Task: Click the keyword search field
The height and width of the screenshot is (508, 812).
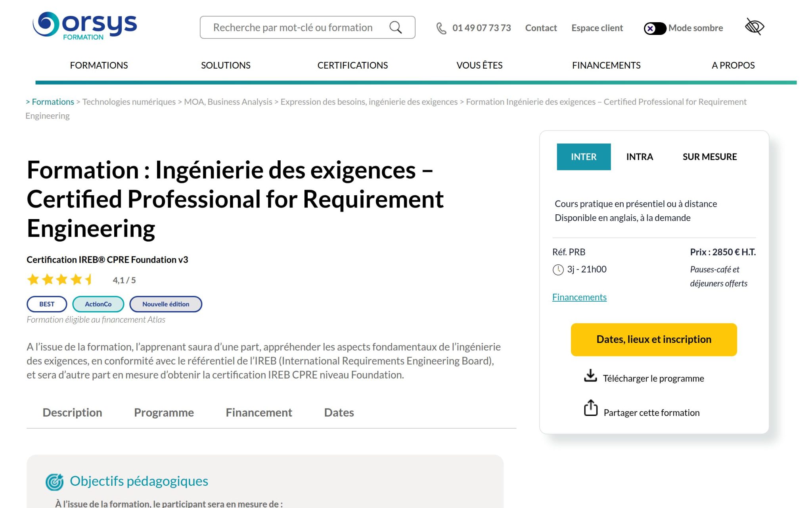Action: point(307,27)
